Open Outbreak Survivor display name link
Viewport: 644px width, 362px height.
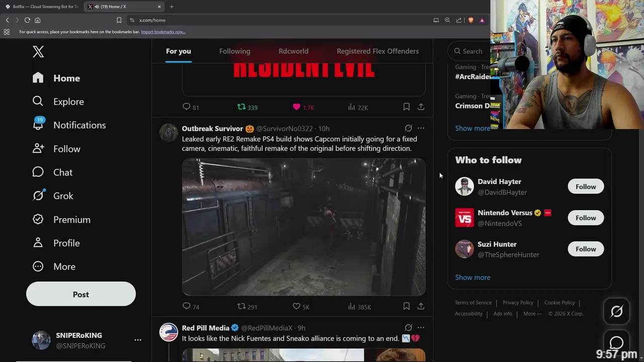pyautogui.click(x=212, y=129)
